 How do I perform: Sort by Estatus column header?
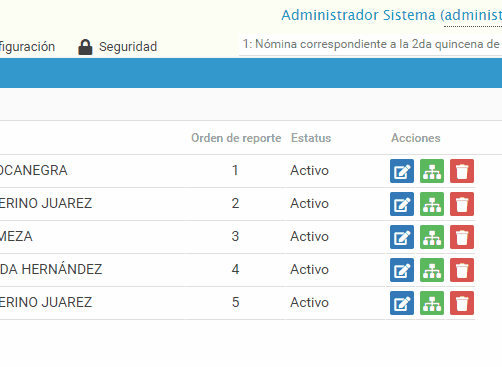pos(311,138)
